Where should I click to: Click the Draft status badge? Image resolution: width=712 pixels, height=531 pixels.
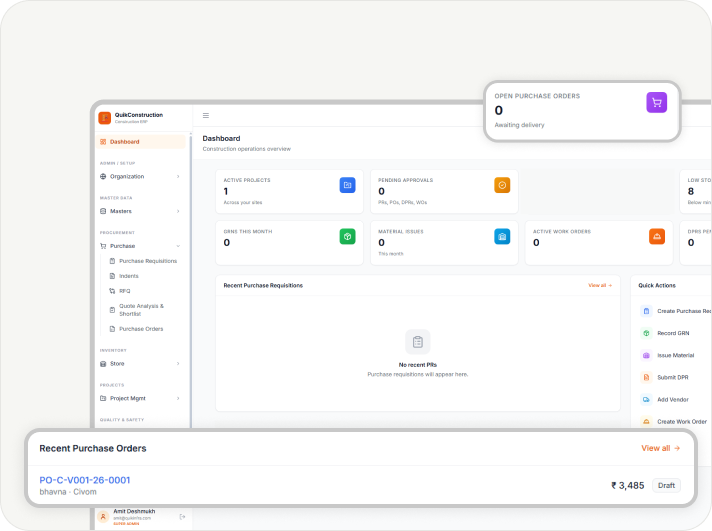coord(666,485)
